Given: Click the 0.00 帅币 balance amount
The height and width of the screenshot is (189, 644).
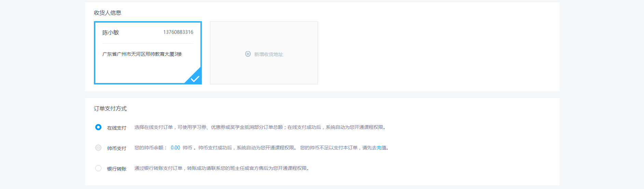Looking at the screenshot, I should coord(175,148).
